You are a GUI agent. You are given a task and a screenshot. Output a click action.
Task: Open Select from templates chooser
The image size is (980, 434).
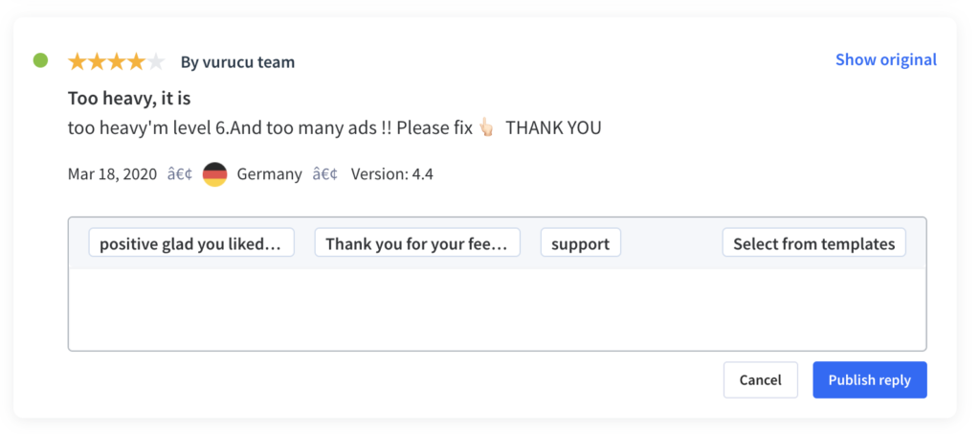pos(814,242)
